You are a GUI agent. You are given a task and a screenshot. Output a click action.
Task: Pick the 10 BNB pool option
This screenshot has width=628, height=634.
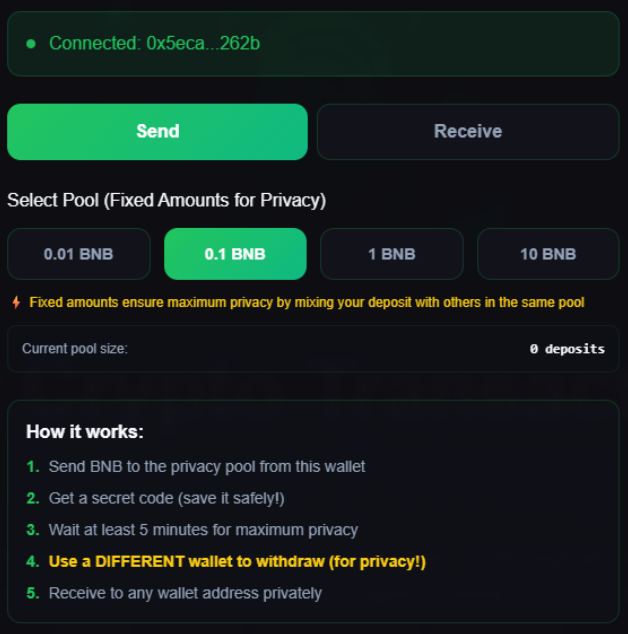click(548, 254)
